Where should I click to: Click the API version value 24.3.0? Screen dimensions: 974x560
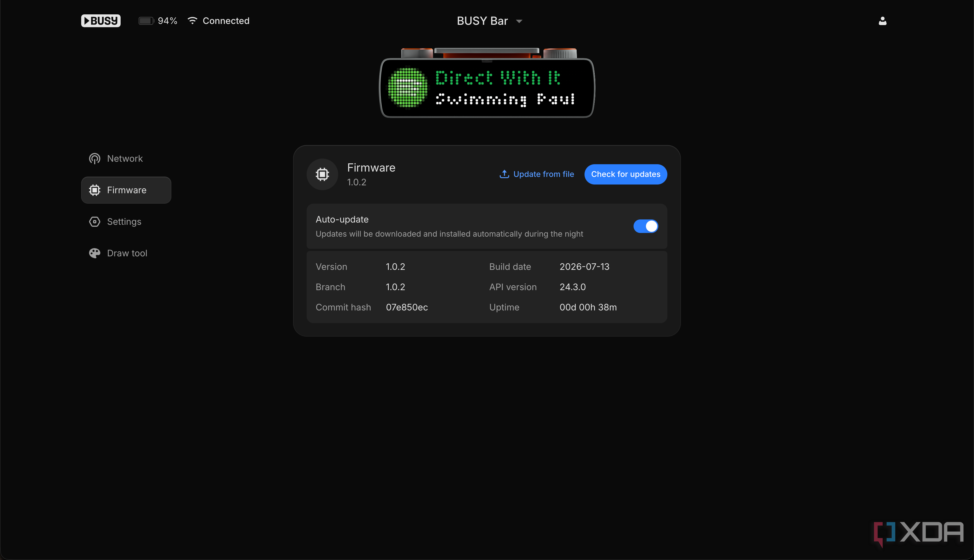coord(572,287)
